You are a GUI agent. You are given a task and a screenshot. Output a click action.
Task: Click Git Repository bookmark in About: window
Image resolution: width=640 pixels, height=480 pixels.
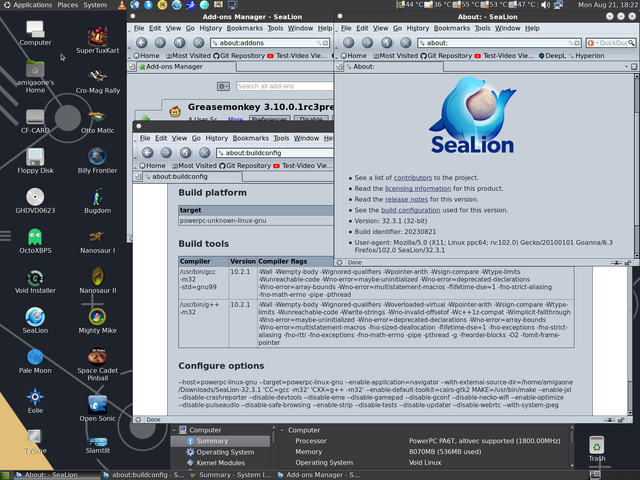446,56
